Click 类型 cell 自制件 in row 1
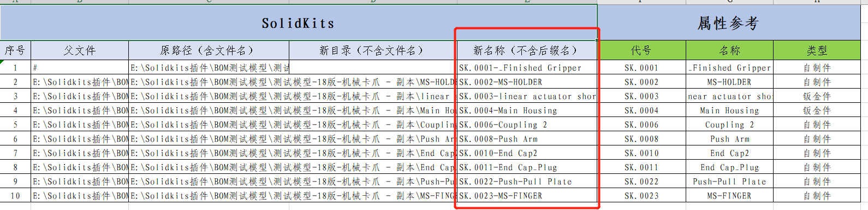The height and width of the screenshot is (210, 868). (817, 68)
